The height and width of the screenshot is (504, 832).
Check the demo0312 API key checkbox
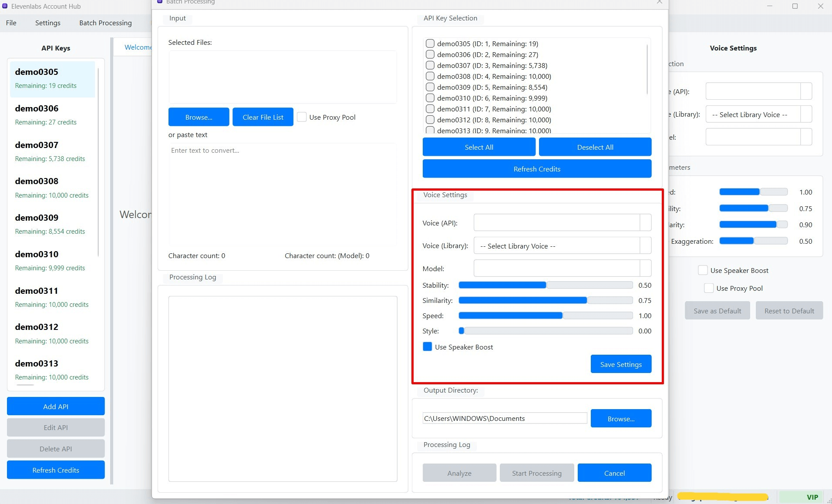430,120
